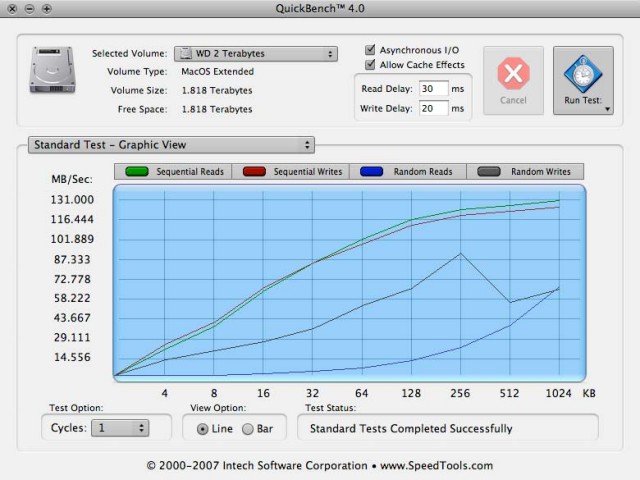The height and width of the screenshot is (480, 640).
Task: Click the 14.556 axis value
Action: tap(72, 357)
